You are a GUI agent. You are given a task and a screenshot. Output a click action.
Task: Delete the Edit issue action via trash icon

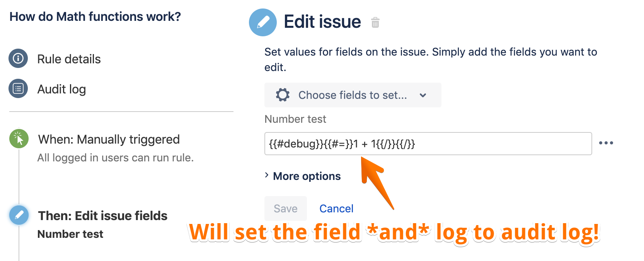pos(375,23)
